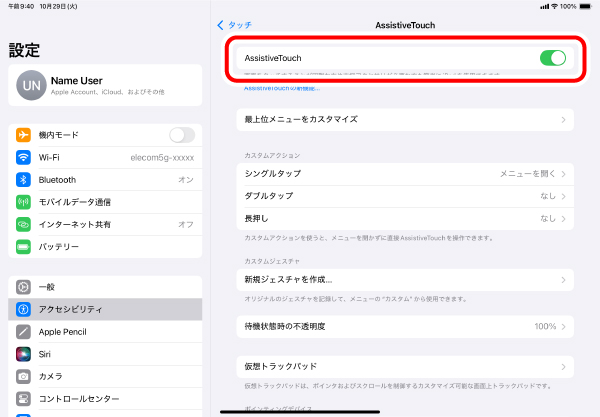This screenshot has height=417, width=600.
Task: Open chevron on シングルタップ row
Action: coord(563,174)
